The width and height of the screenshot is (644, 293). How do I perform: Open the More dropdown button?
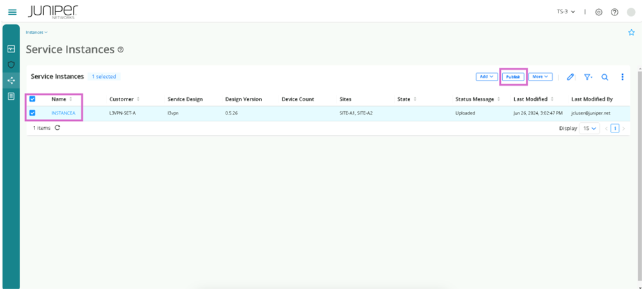[540, 77]
